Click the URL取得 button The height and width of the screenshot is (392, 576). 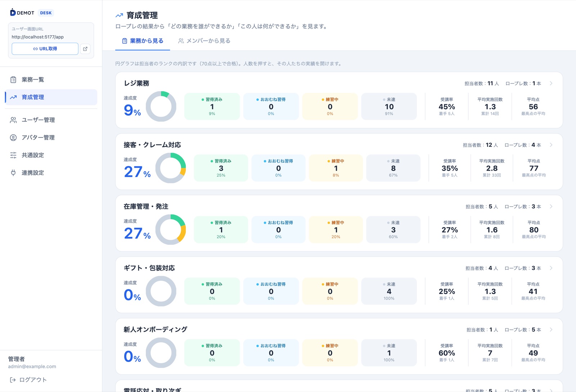click(x=45, y=49)
